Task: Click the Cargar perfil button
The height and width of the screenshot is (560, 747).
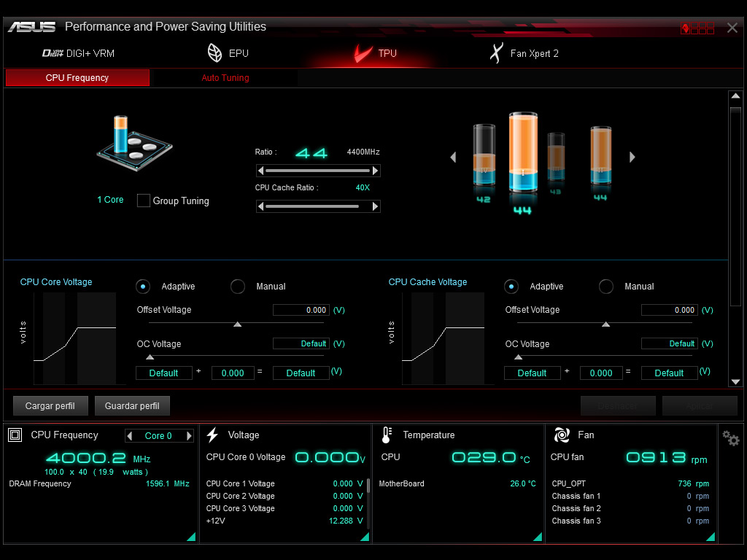Action: [x=50, y=406]
